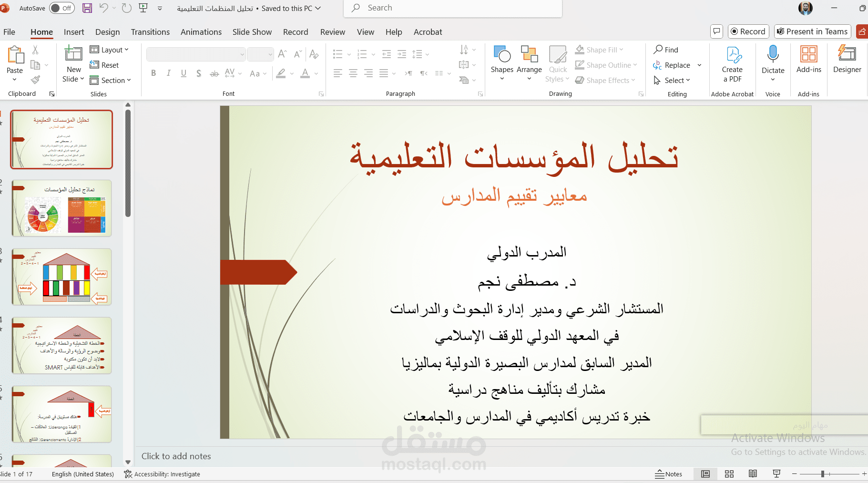The image size is (868, 483).
Task: Click the Format Painter brush icon
Action: [x=35, y=80]
